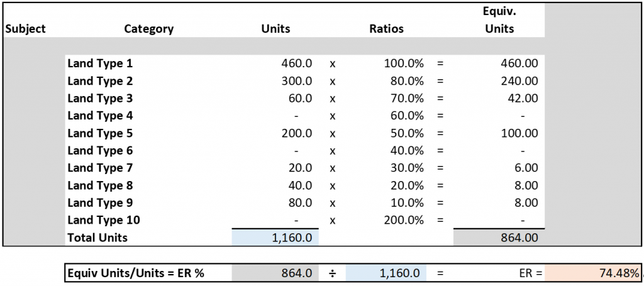
Task: Click the Category column header
Action: click(x=148, y=28)
